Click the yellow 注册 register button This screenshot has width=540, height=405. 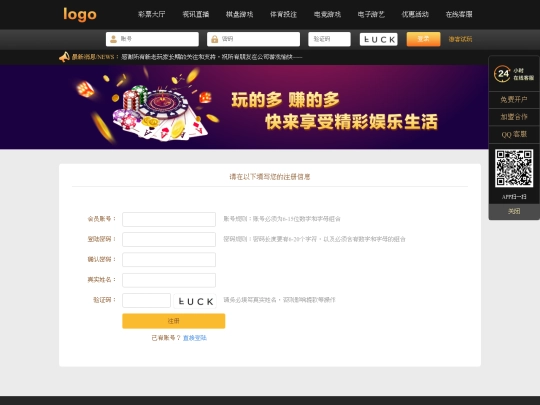click(174, 321)
